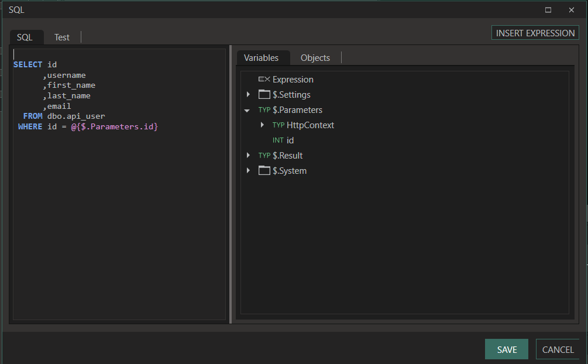Expand the HttpContext tree node

[x=262, y=125]
